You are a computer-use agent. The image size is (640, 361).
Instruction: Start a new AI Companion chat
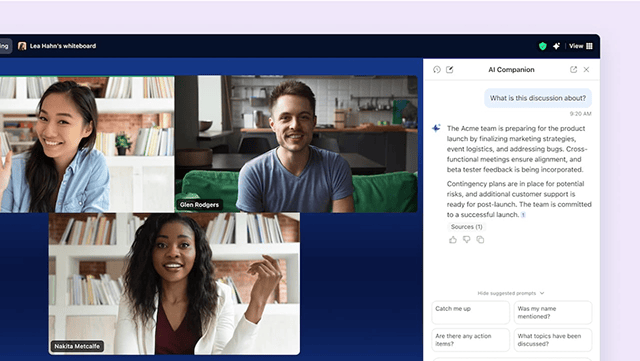pyautogui.click(x=450, y=69)
